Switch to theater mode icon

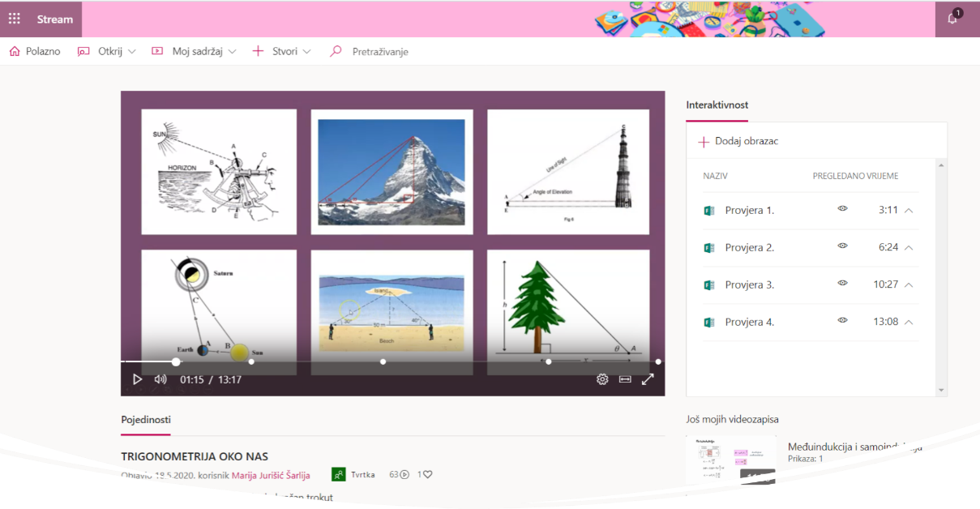point(625,379)
